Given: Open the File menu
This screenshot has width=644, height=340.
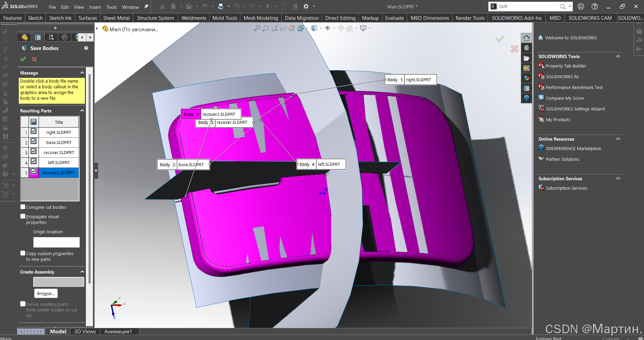Looking at the screenshot, I should coord(52,7).
